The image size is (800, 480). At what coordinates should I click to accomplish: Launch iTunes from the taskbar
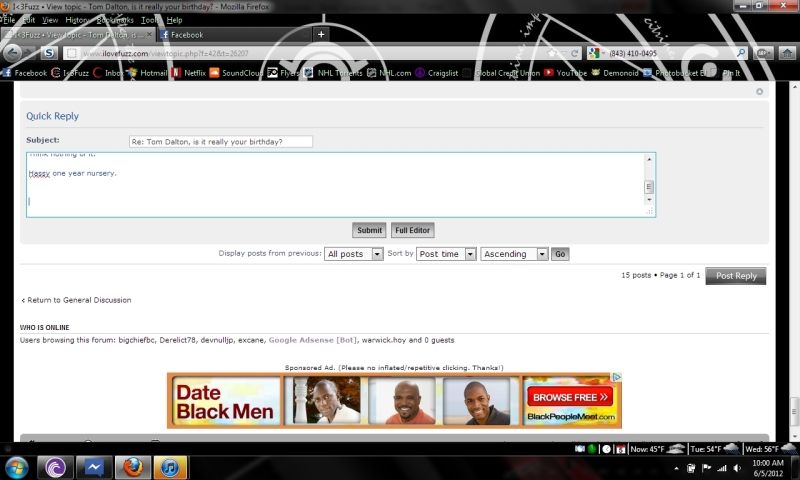coord(170,467)
